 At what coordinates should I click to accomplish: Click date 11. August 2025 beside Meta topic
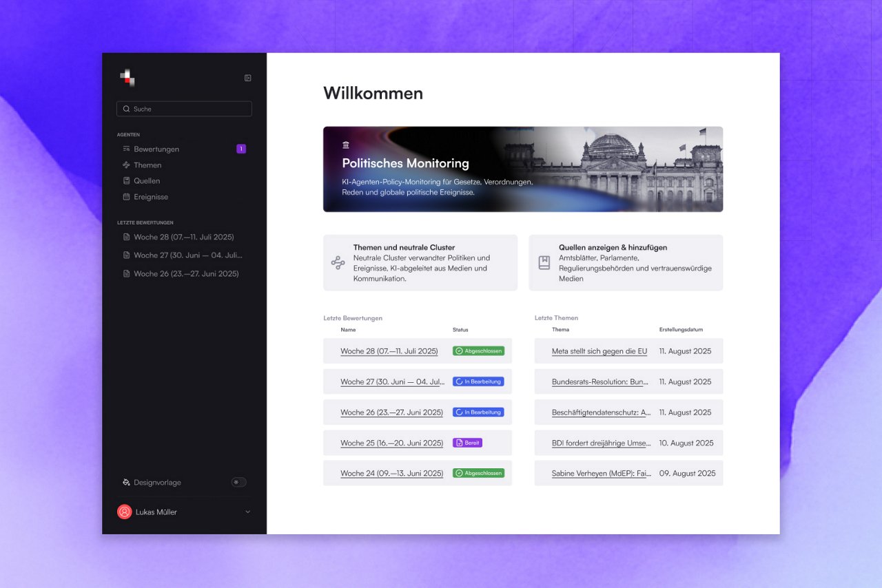coord(685,351)
